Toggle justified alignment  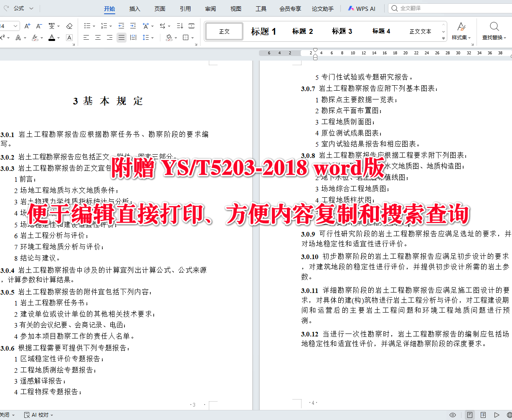point(121,38)
